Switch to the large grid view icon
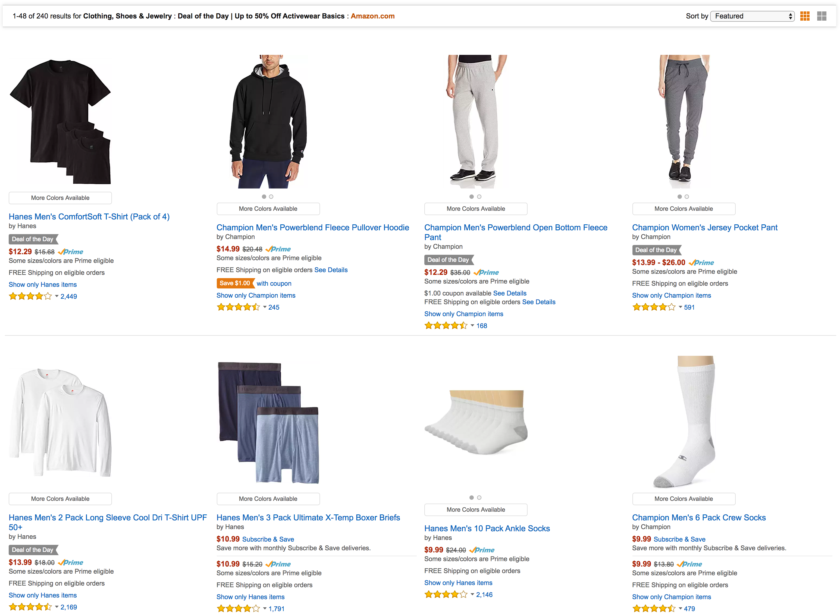840x616 pixels. click(x=821, y=16)
